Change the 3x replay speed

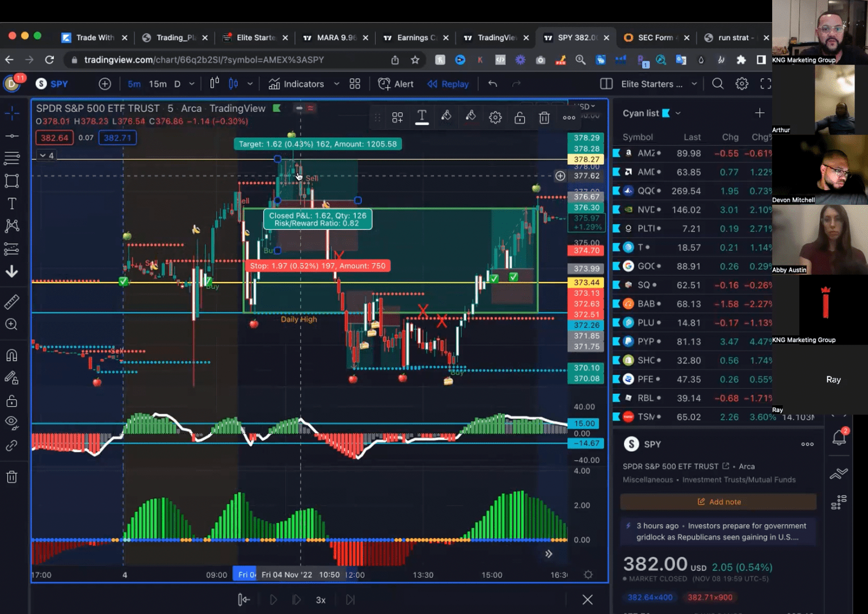point(321,600)
